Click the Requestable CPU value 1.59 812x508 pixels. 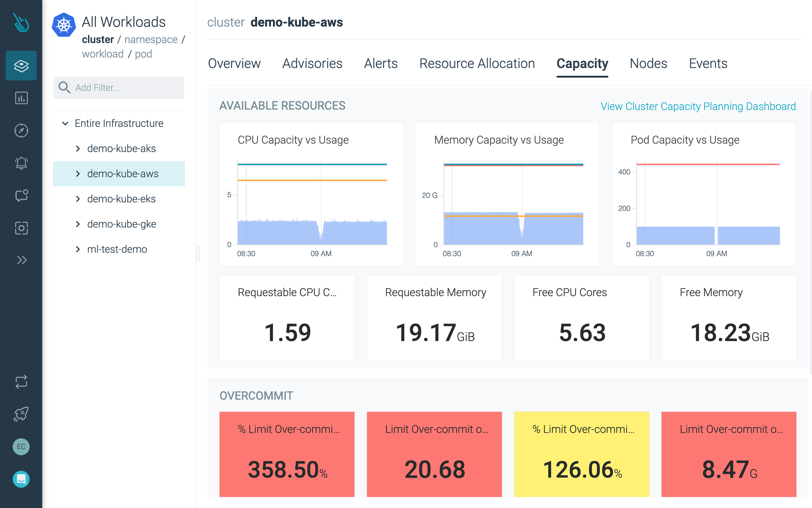[287, 333]
